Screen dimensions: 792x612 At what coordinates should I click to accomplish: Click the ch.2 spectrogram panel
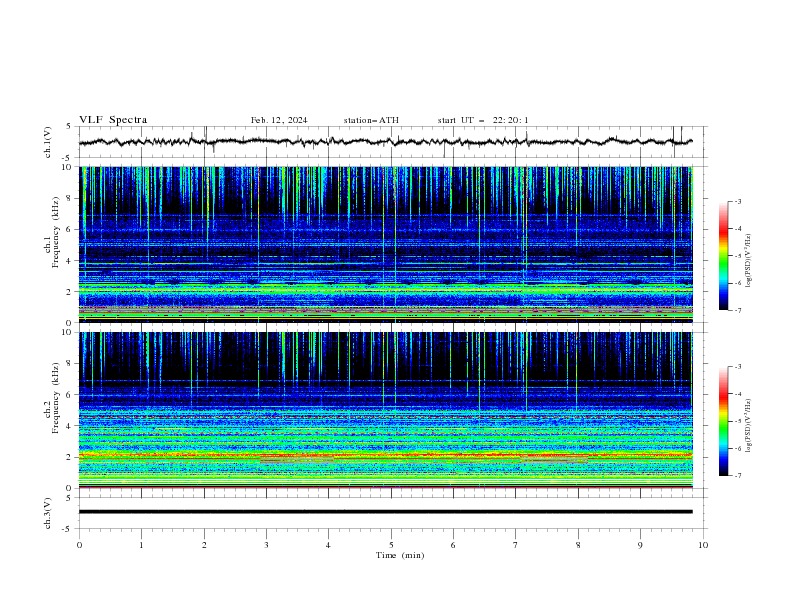pos(386,410)
